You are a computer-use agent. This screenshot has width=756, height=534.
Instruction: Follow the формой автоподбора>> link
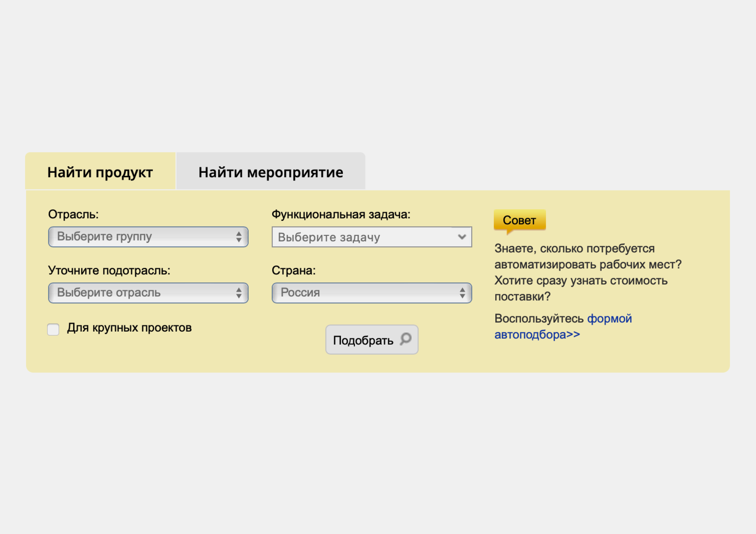[563, 326]
